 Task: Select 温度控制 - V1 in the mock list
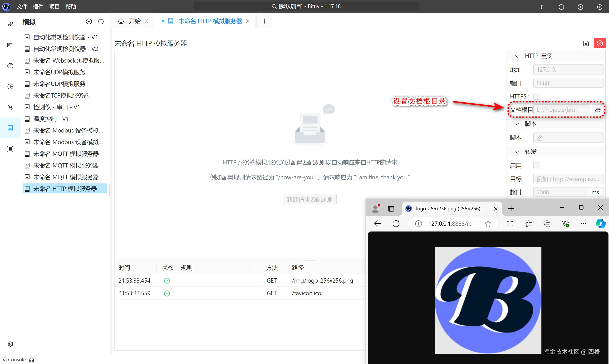click(51, 119)
